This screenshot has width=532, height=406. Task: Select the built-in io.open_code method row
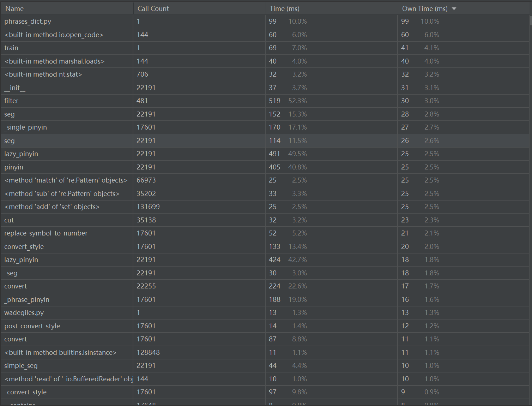[x=54, y=35]
